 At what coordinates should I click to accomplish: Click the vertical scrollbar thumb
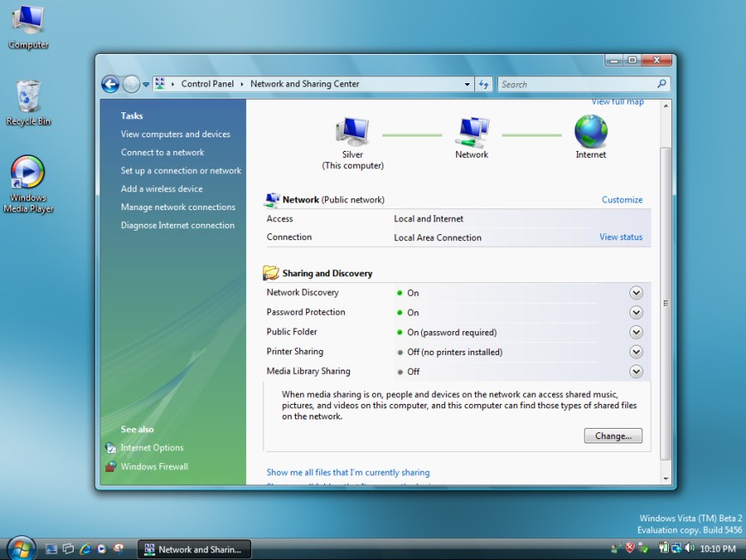pos(665,304)
